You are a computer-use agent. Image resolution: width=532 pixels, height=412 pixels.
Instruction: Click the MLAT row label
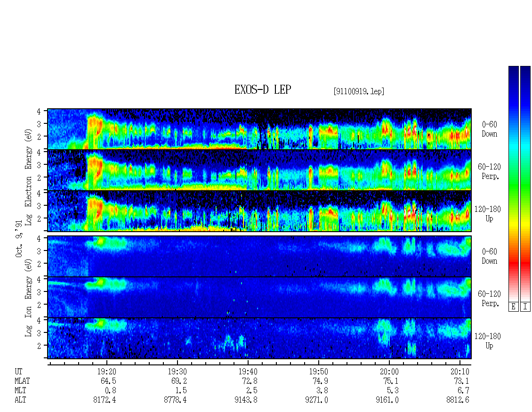pyautogui.click(x=22, y=381)
